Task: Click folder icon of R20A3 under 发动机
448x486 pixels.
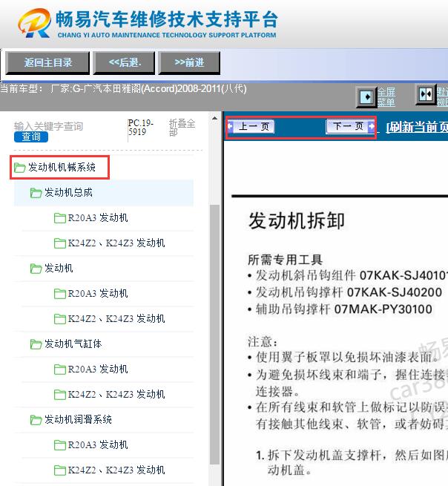Action: pos(60,294)
